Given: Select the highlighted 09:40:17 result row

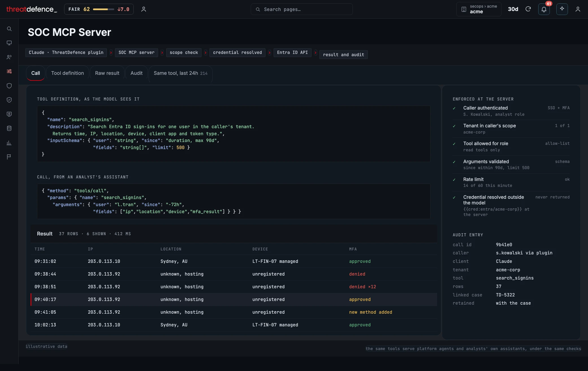Looking at the screenshot, I should point(234,300).
